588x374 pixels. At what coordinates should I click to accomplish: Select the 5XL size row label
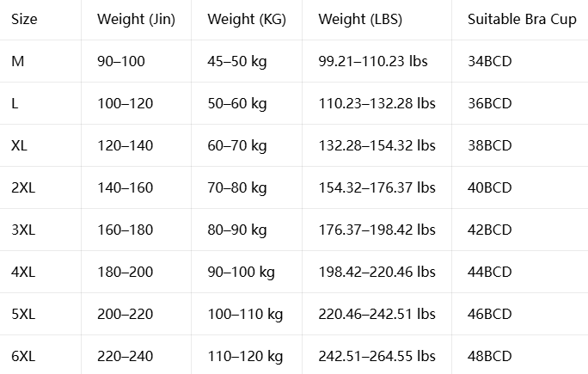23,314
